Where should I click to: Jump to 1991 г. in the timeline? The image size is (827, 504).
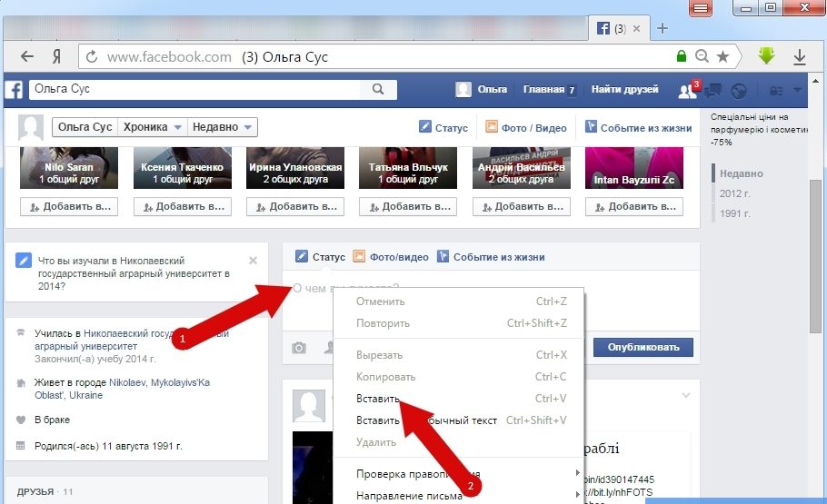point(734,213)
